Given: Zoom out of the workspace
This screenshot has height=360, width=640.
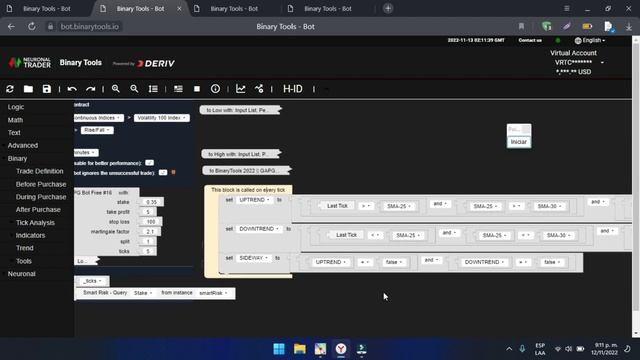Looking at the screenshot, I should tap(134, 89).
